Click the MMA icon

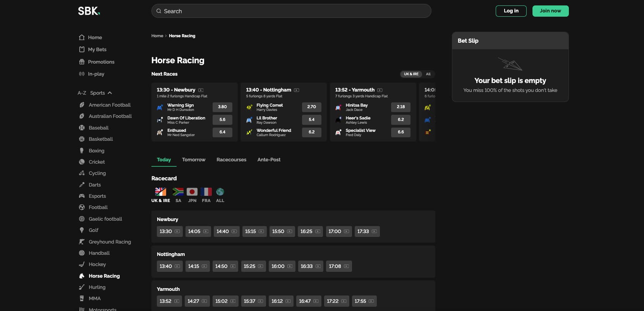tap(82, 299)
